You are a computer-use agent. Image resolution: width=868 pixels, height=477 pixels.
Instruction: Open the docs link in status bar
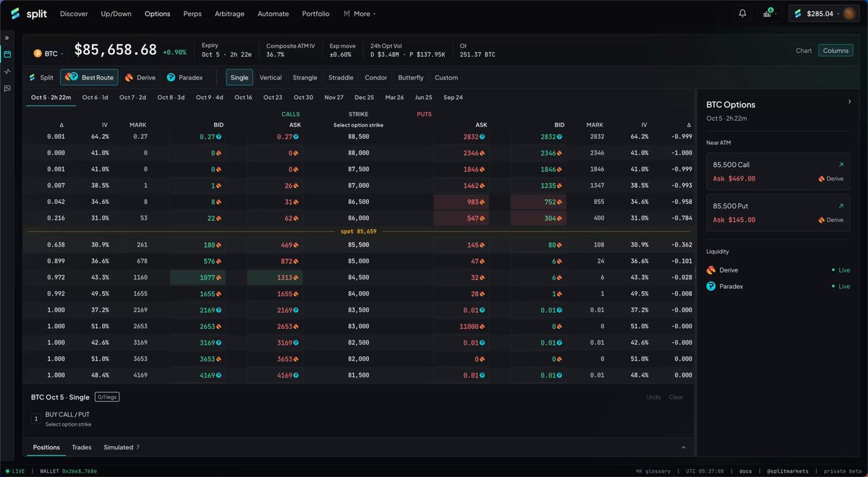pyautogui.click(x=745, y=471)
